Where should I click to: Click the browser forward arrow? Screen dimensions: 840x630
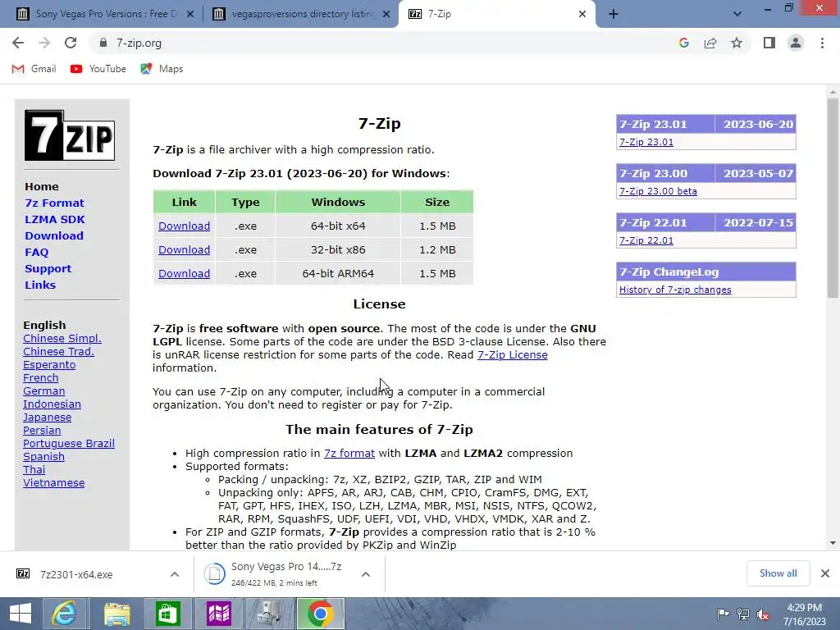point(44,43)
